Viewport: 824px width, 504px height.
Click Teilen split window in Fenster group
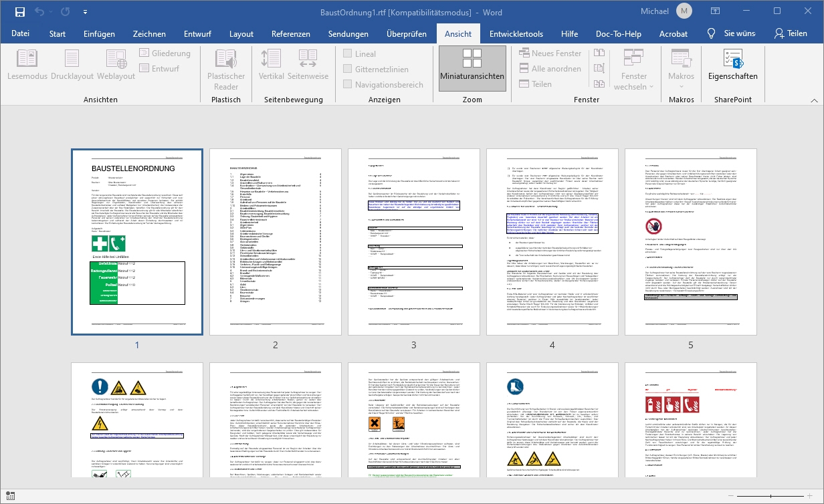click(535, 84)
